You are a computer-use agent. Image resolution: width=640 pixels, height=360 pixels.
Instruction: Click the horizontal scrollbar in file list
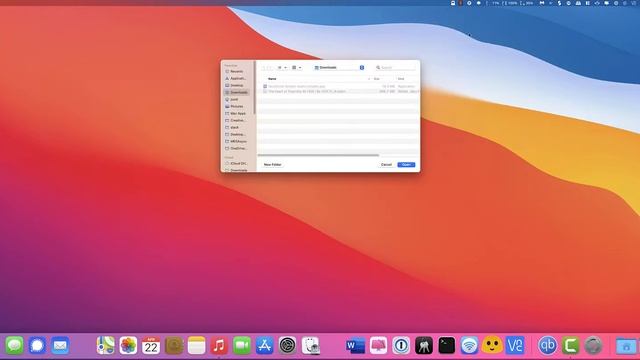point(318,155)
